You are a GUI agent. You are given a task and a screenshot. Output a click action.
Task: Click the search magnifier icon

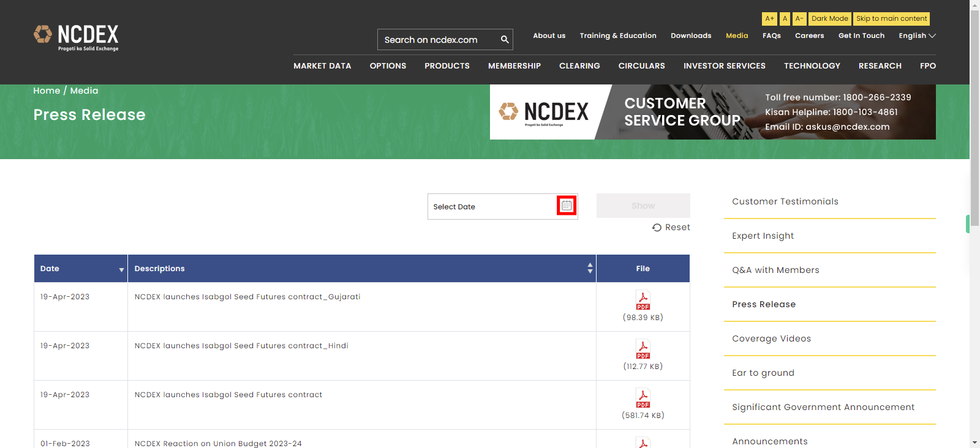pos(505,40)
